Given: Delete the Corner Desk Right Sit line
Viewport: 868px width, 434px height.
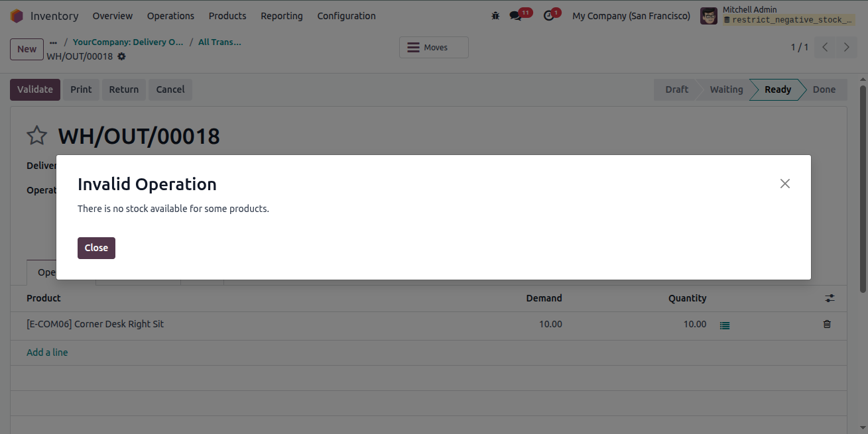Looking at the screenshot, I should (827, 324).
